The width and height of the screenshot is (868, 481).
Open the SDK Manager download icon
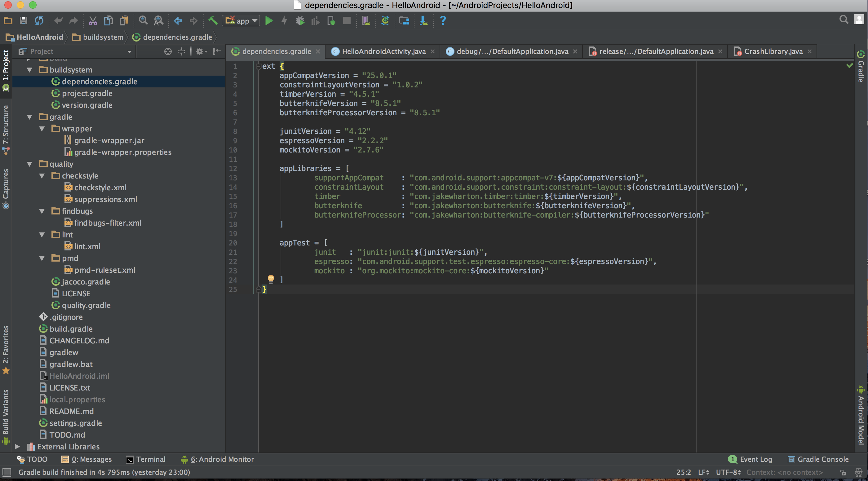click(423, 21)
